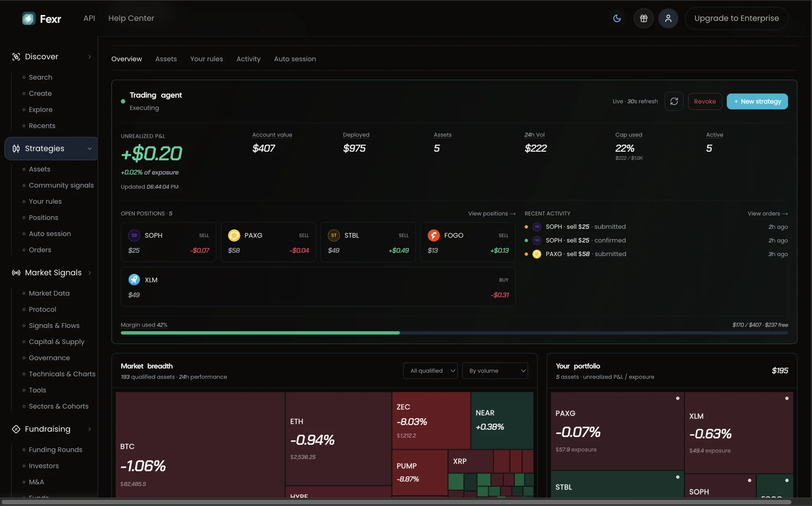Screen dimensions: 812x506
Task: Click the Strategies candlestick icon
Action: pyautogui.click(x=16, y=149)
